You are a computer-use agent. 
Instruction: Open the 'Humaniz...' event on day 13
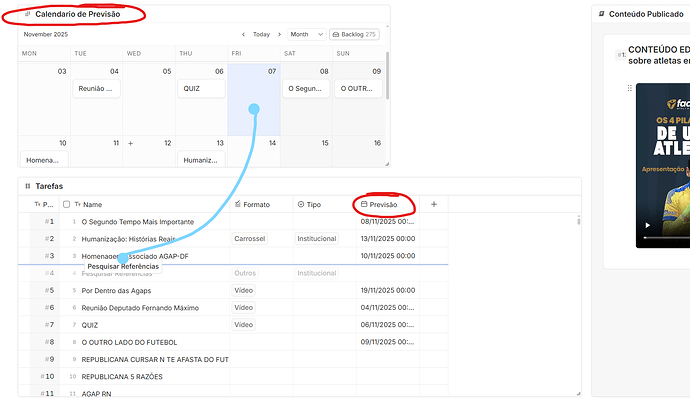201,159
